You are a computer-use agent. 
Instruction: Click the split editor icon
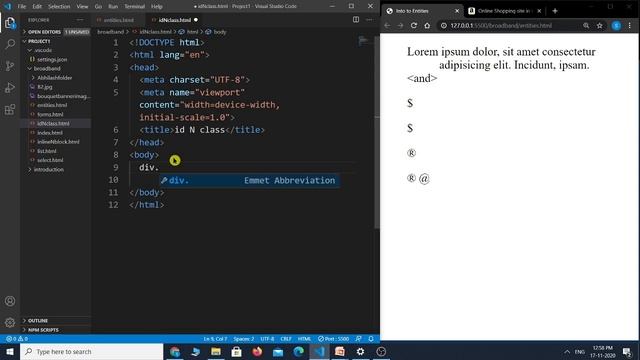pos(356,20)
